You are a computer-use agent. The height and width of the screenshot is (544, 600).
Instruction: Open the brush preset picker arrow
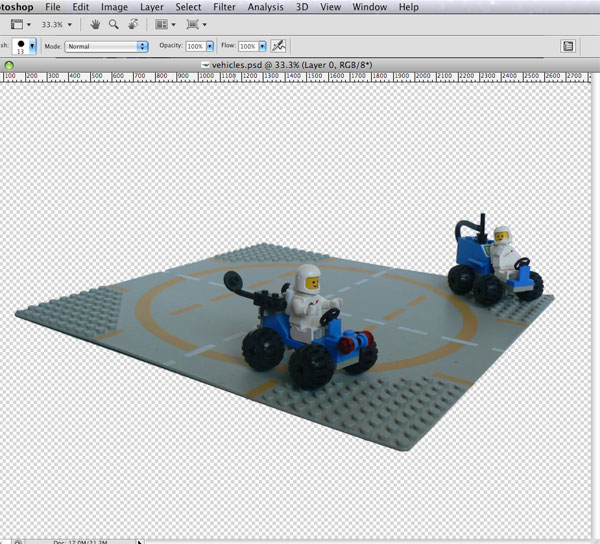(33, 46)
